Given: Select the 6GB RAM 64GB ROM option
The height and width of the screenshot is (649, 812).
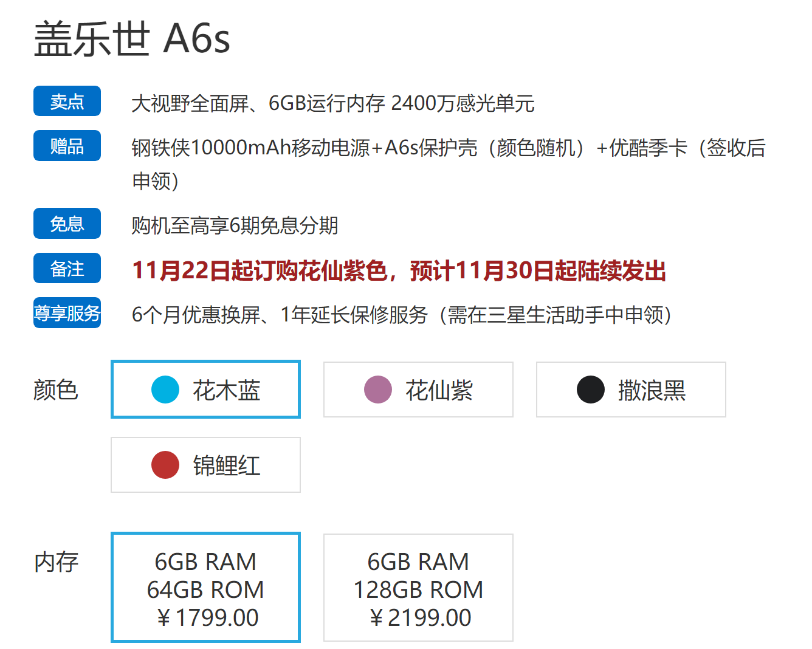Looking at the screenshot, I should [205, 588].
